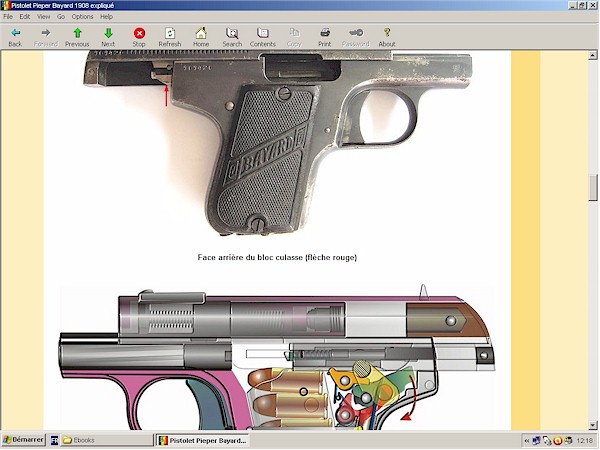Open the Edit menu
Viewport: 600px width, 450px height.
click(x=25, y=16)
